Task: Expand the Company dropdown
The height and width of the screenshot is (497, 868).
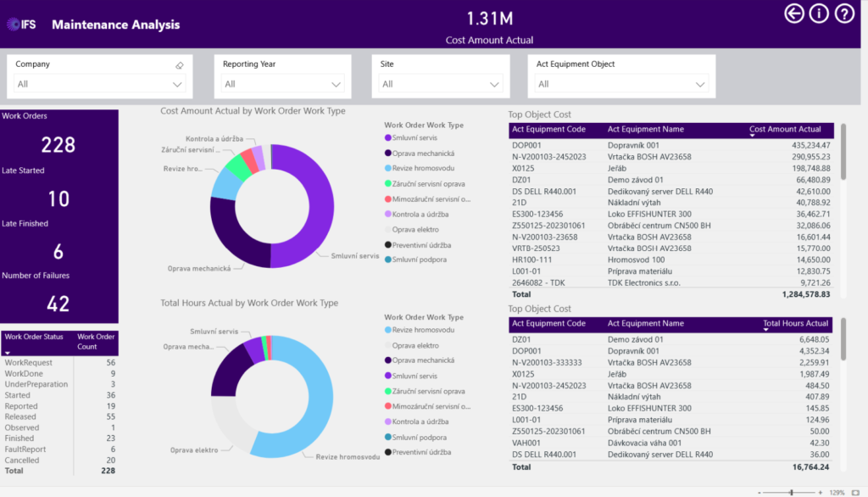Action: click(177, 84)
